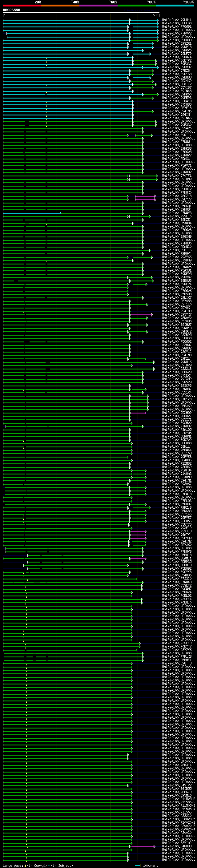
Task: Select hit UniRef100_Q4P8U3
Action: [177, 846]
